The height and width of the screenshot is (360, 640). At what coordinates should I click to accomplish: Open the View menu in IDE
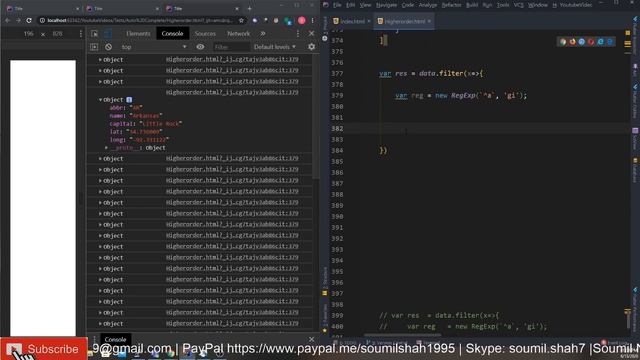click(x=365, y=5)
